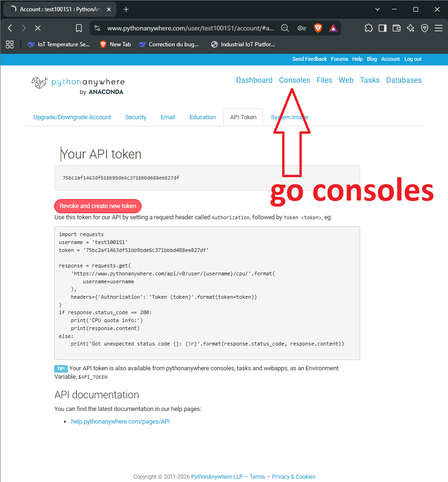Screen dimensions: 448x482
Task: Open the Blog link
Action: point(372,59)
